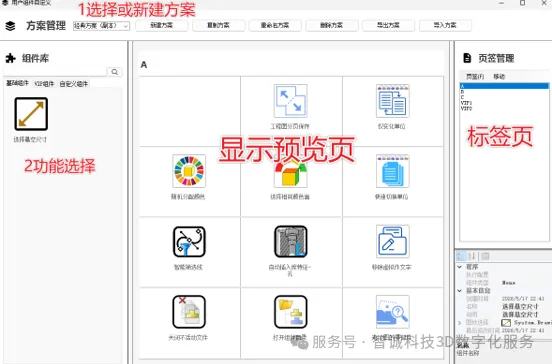Image resolution: width=552 pixels, height=364 pixels.
Task: Switch to the 基础组件 tab
Action: (18, 83)
